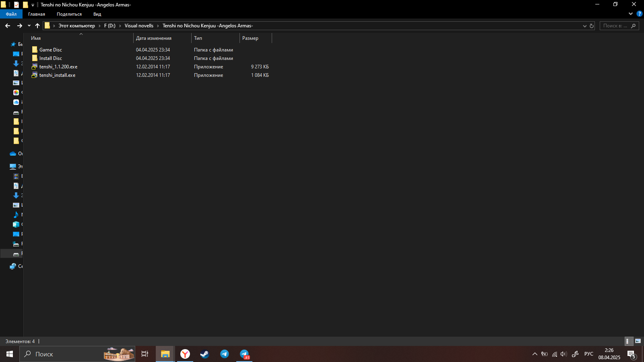Click in the folder search box
The image size is (644, 362).
coord(619,26)
